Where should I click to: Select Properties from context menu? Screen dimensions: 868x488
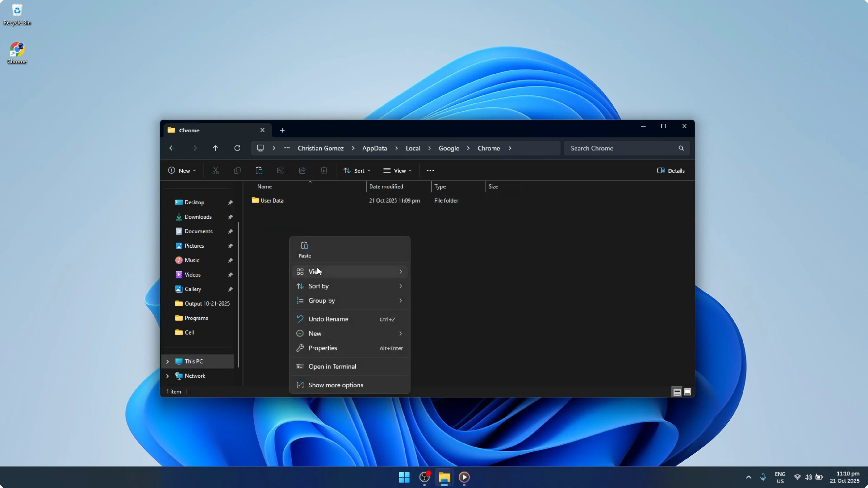(322, 348)
